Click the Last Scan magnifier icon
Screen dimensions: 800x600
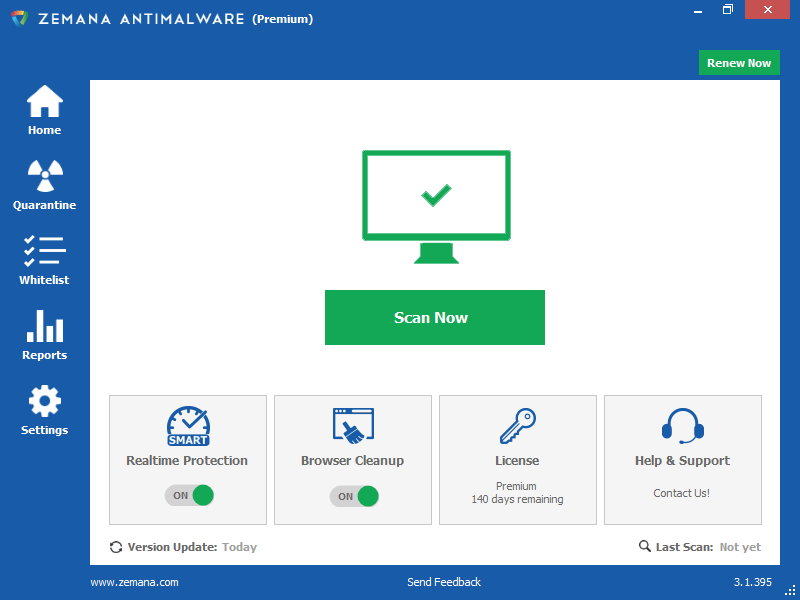coord(645,547)
